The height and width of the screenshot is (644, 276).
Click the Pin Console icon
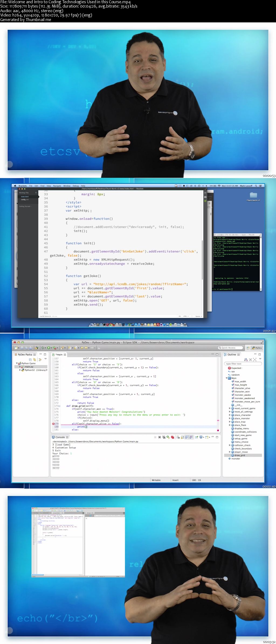(196, 437)
